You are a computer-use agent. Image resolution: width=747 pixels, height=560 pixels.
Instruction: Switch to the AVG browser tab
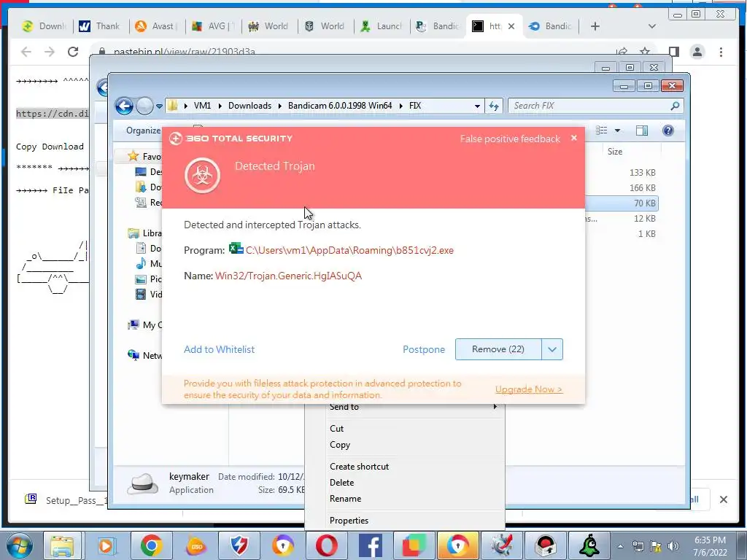[213, 26]
